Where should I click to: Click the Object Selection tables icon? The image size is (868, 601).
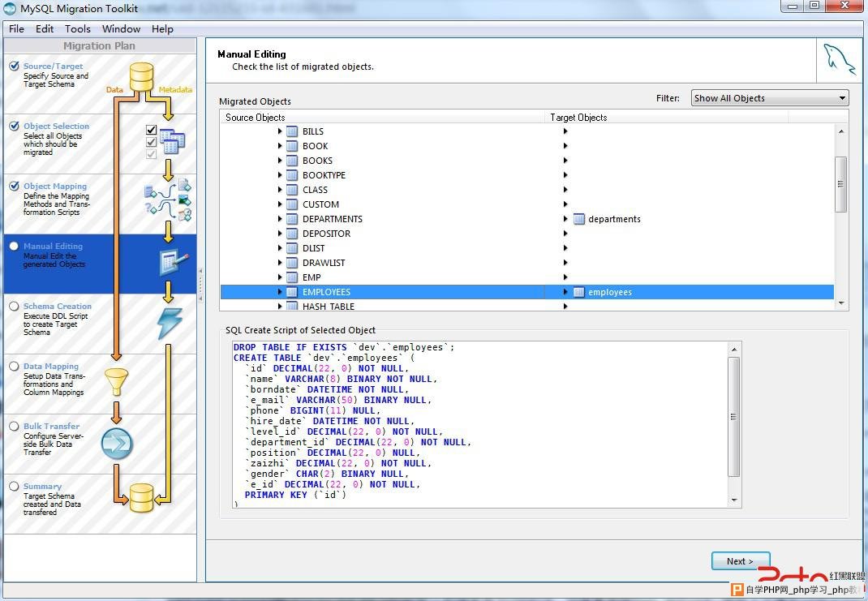(x=172, y=142)
